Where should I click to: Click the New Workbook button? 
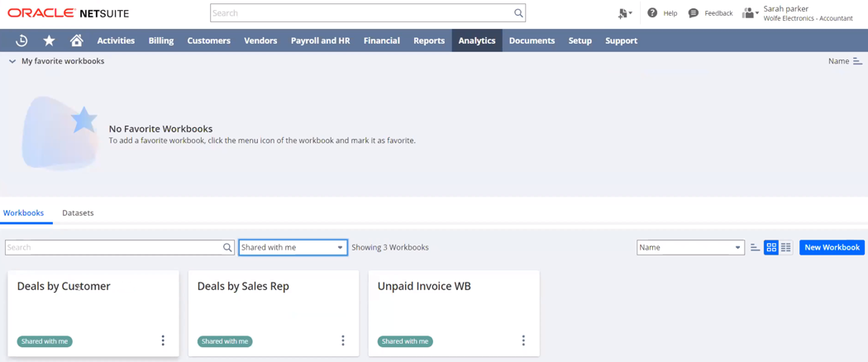[x=832, y=247]
